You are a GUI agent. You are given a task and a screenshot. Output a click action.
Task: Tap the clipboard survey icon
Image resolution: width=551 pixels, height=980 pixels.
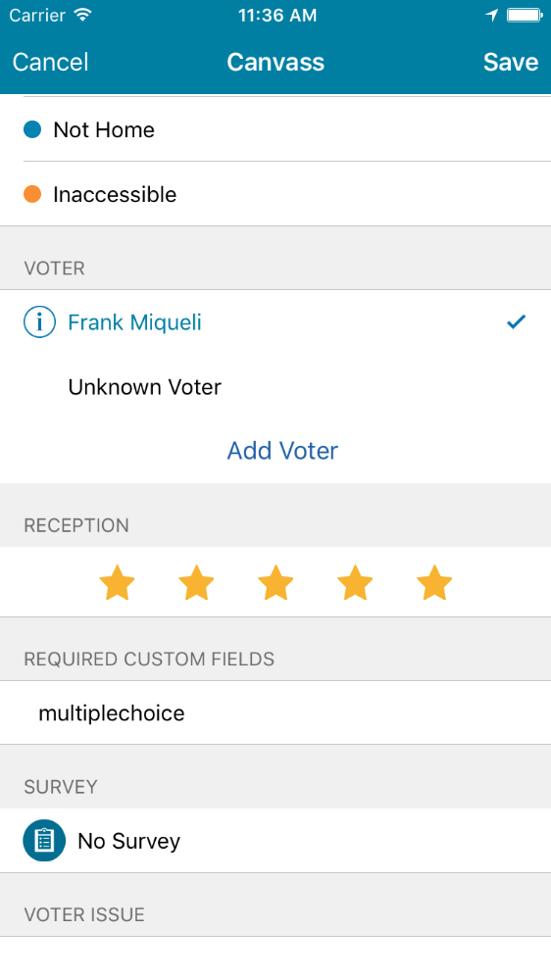point(44,841)
